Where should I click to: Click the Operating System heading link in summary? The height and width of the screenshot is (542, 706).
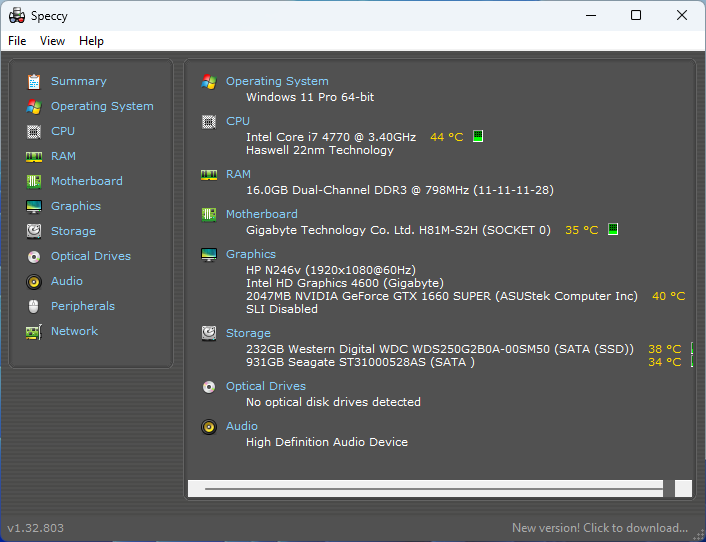(277, 81)
